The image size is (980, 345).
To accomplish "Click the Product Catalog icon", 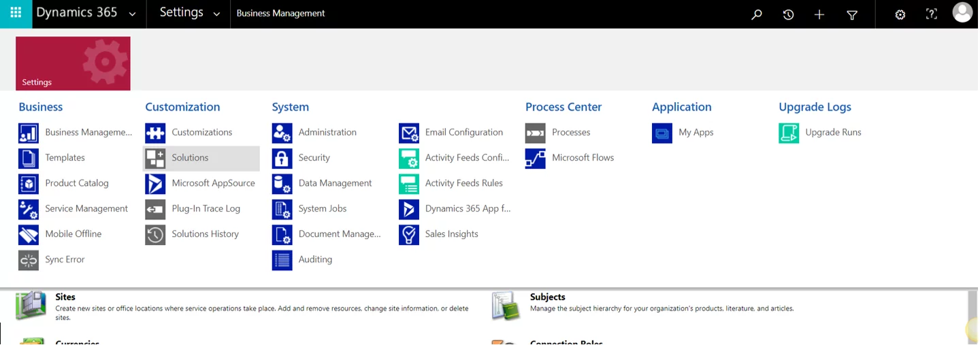I will 29,184.
